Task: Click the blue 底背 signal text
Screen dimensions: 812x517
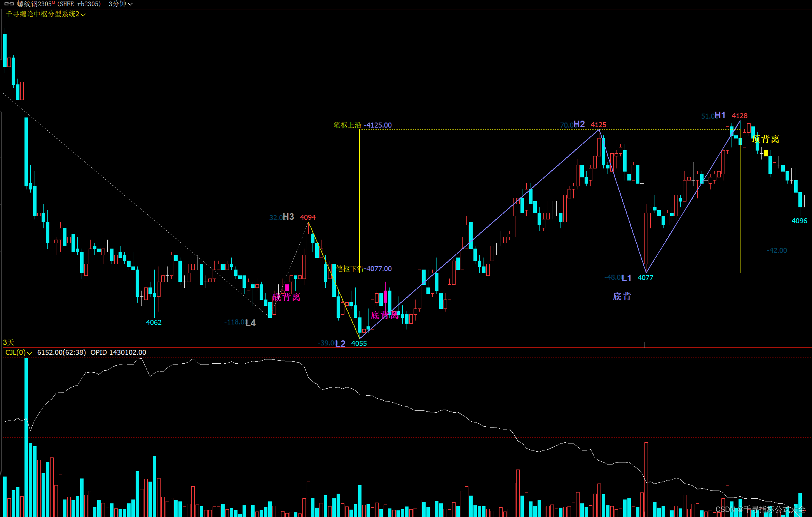Action: [x=622, y=296]
